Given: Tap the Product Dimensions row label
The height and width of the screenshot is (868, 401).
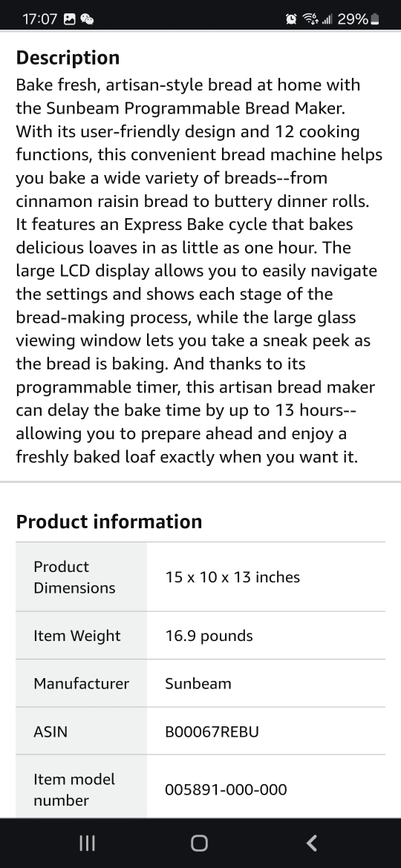Looking at the screenshot, I should [x=74, y=577].
